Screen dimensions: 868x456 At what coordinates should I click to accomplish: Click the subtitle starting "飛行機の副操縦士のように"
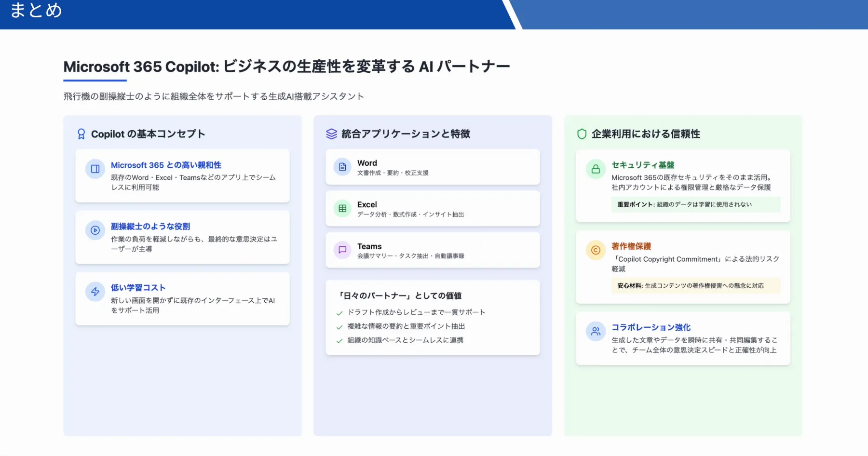point(214,96)
